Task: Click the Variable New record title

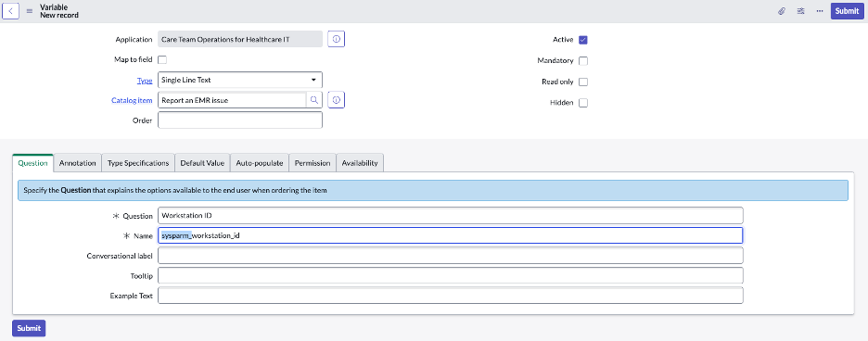Action: coord(59,11)
